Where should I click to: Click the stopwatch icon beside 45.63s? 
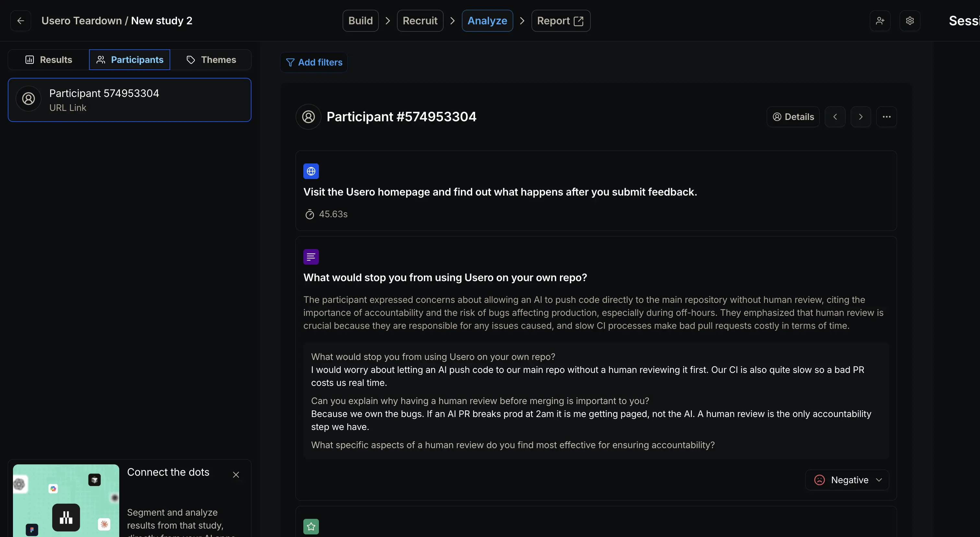pyautogui.click(x=310, y=214)
